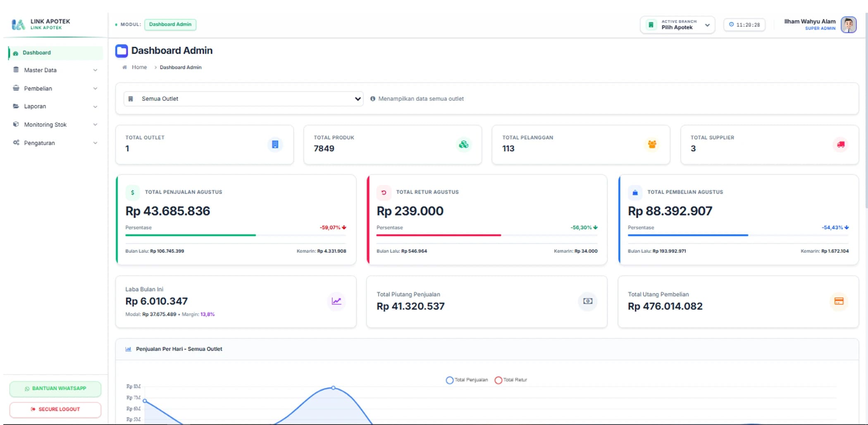Screen dimensions: 868x425
Task: Open Monitoring Stok menu item
Action: pos(55,125)
